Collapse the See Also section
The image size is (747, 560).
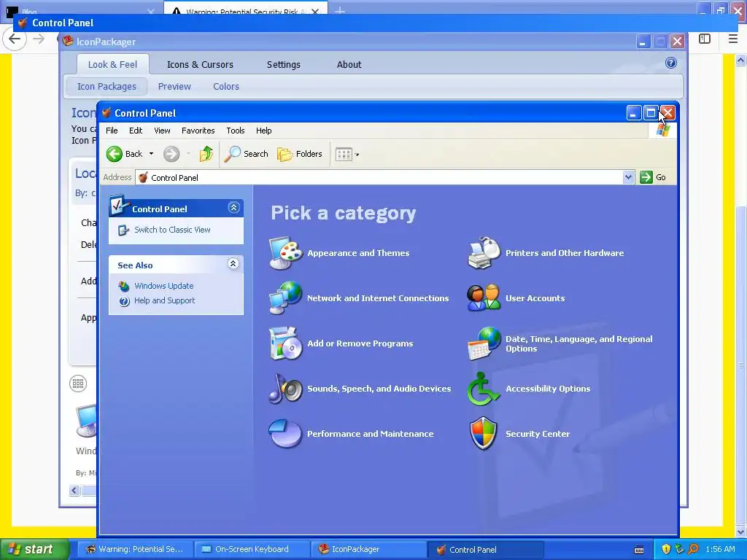click(x=233, y=264)
